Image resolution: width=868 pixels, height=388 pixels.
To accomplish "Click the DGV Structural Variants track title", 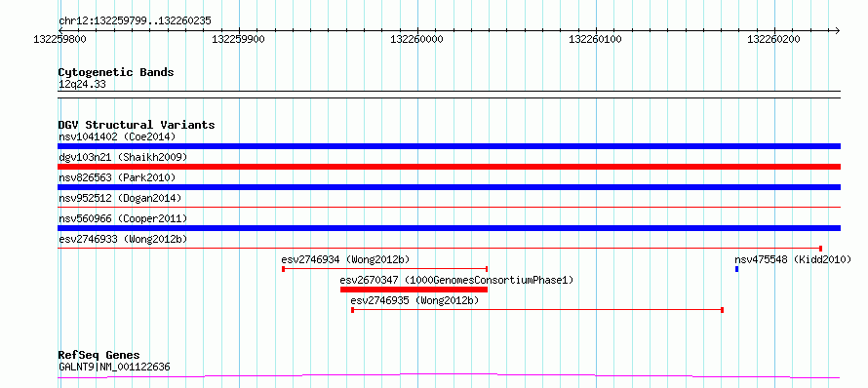I will click(x=137, y=125).
